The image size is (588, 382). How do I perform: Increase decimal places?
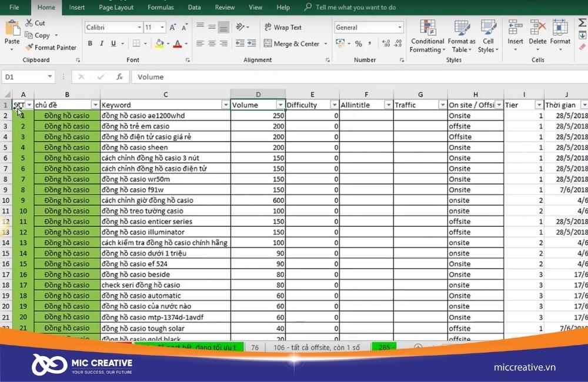click(x=386, y=43)
